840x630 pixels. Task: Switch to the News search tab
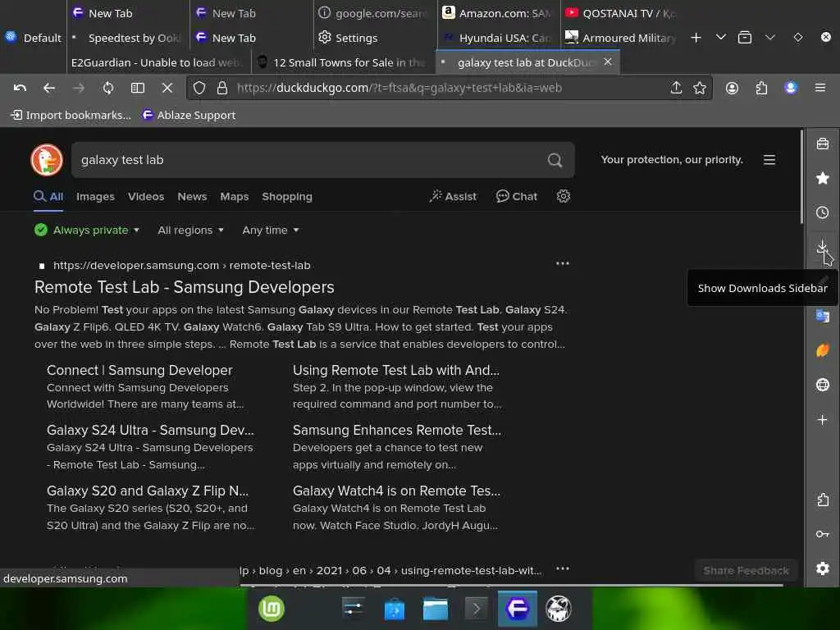[192, 197]
